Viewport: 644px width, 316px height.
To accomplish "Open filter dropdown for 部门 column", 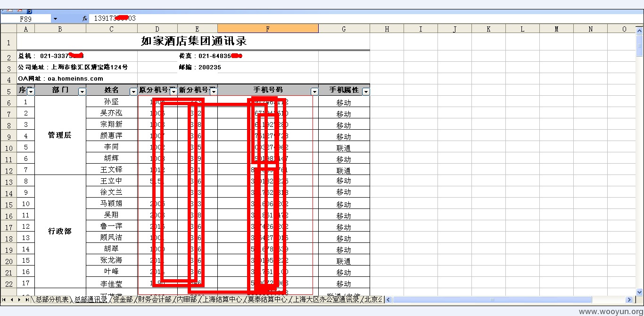I will coord(82,91).
